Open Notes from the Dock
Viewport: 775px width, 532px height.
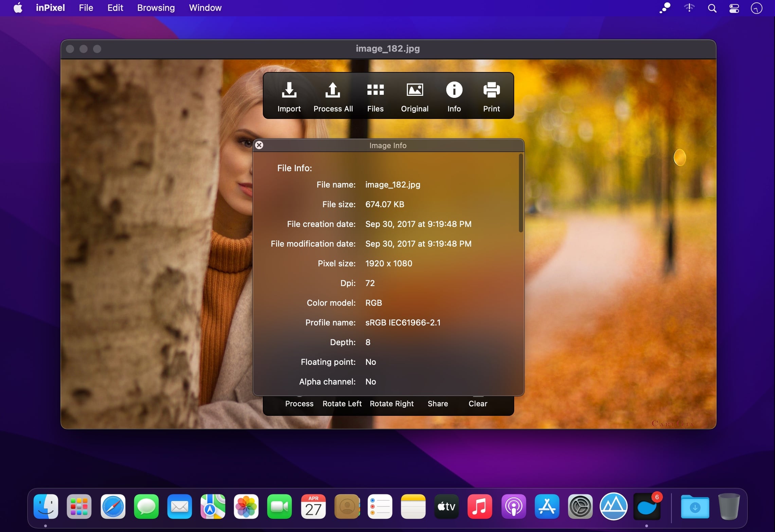pyautogui.click(x=413, y=507)
